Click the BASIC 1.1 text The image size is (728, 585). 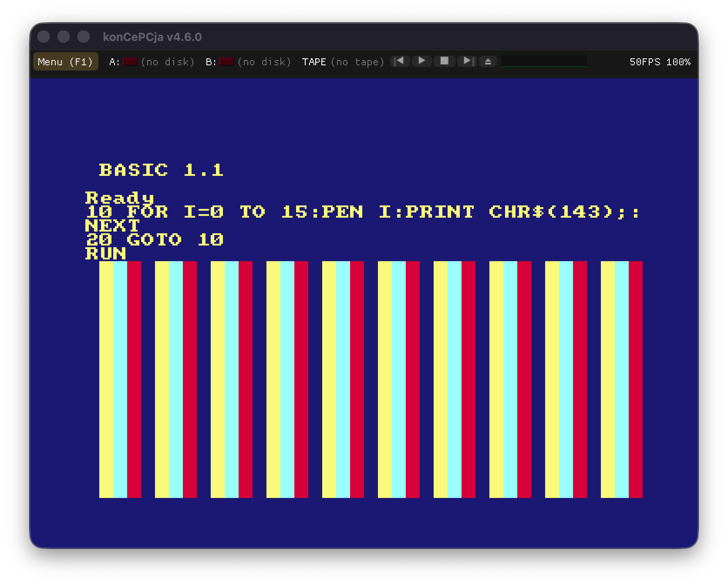161,170
